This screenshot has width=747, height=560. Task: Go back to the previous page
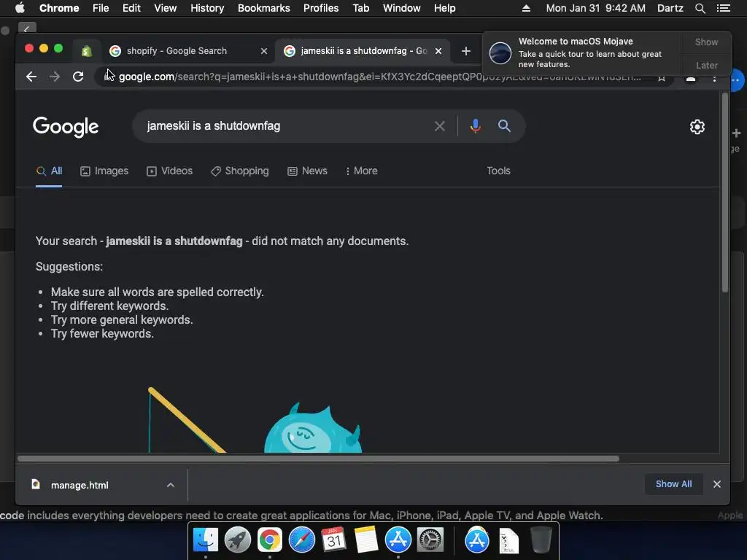(31, 77)
